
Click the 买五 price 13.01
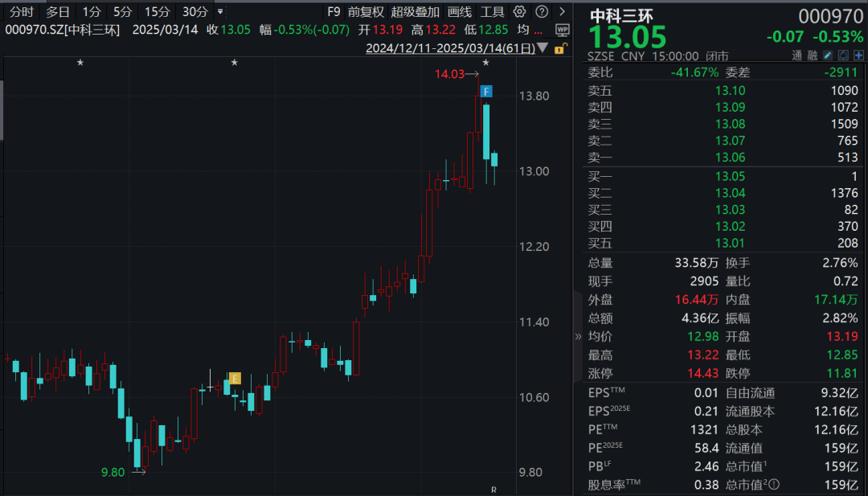730,243
